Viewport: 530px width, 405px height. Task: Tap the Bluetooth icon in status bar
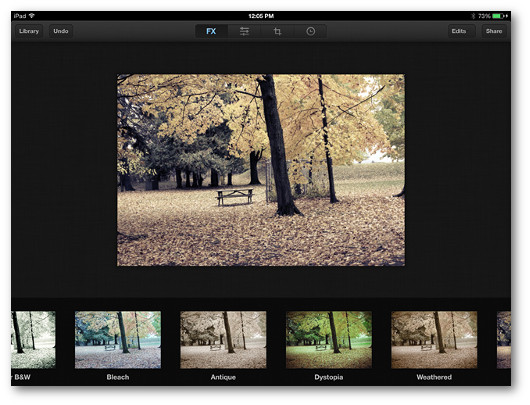point(473,16)
